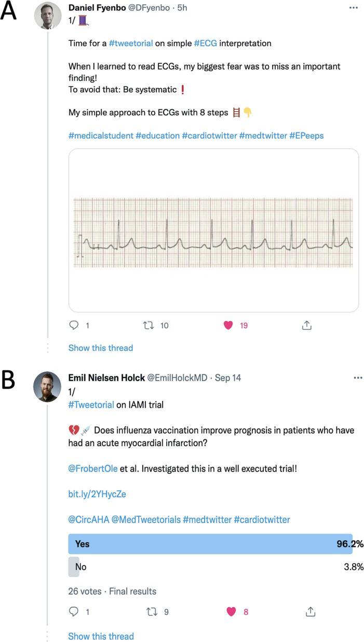Viewport: 364px width, 642px height.
Task: Open Daniel Fyenbo's profile picture
Action: pyautogui.click(x=48, y=16)
